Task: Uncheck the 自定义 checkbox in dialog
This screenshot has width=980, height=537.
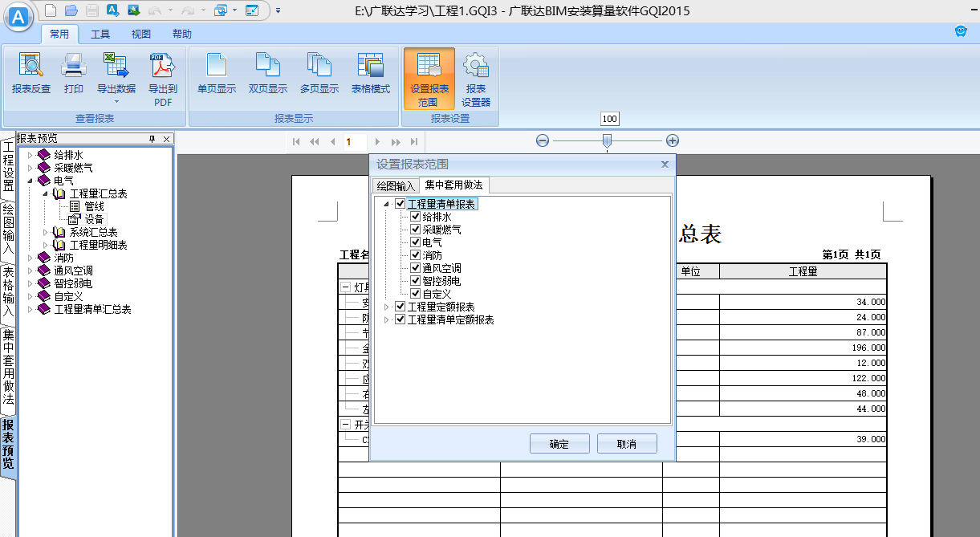Action: (415, 294)
